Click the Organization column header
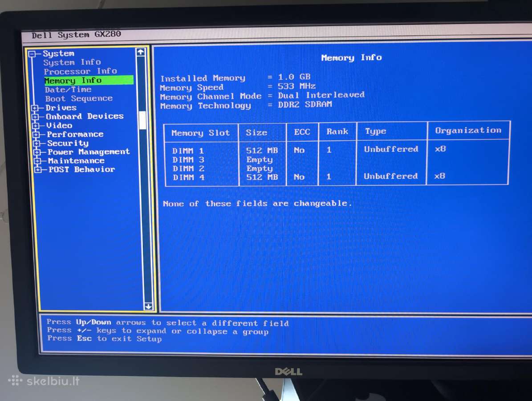This screenshot has height=401, width=532. tap(468, 130)
